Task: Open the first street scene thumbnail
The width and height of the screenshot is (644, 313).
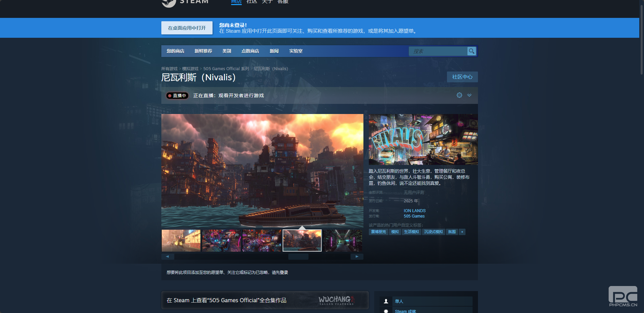Action: pyautogui.click(x=181, y=240)
